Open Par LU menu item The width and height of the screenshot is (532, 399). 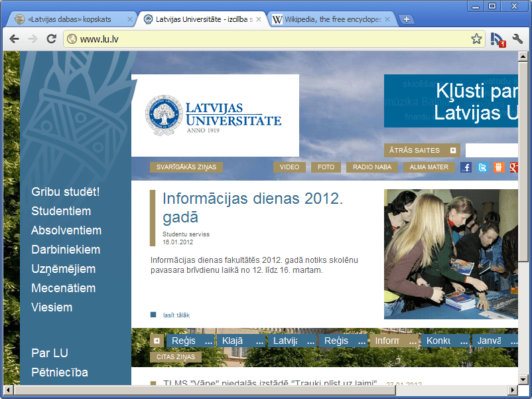coord(50,353)
